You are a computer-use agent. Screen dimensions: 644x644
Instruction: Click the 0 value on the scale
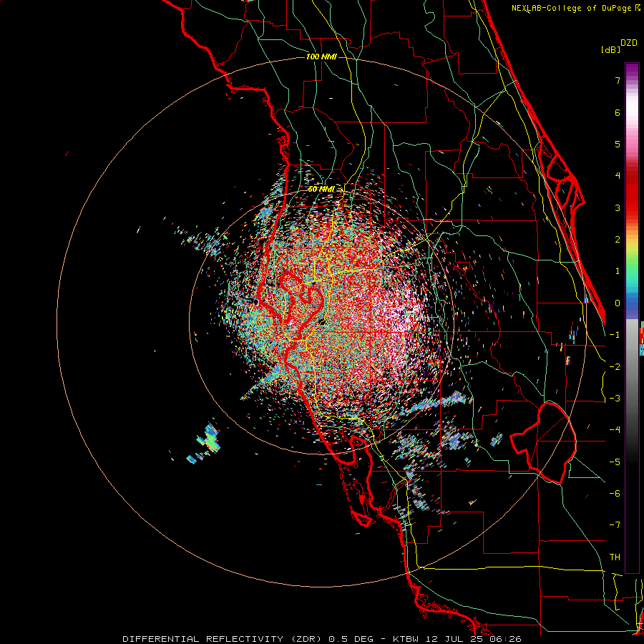[618, 303]
